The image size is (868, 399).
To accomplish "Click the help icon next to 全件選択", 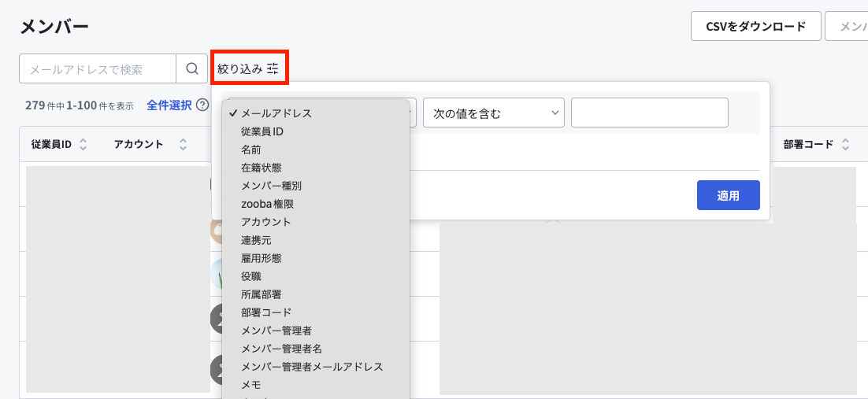I will click(202, 105).
